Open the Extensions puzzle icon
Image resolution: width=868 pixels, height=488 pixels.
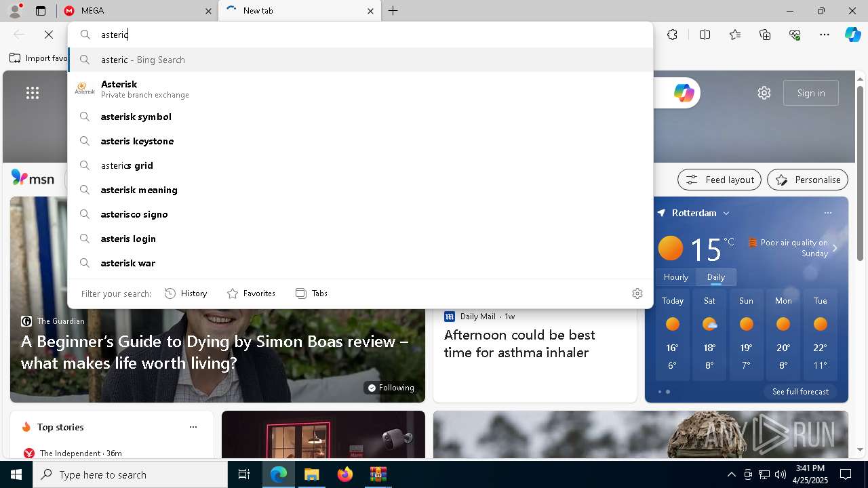coord(672,35)
